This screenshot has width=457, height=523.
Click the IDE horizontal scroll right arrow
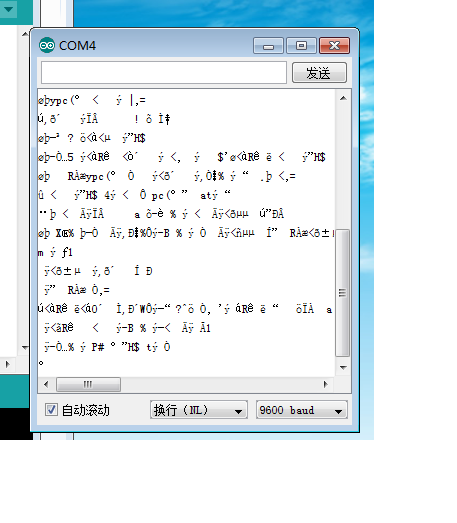8,365
